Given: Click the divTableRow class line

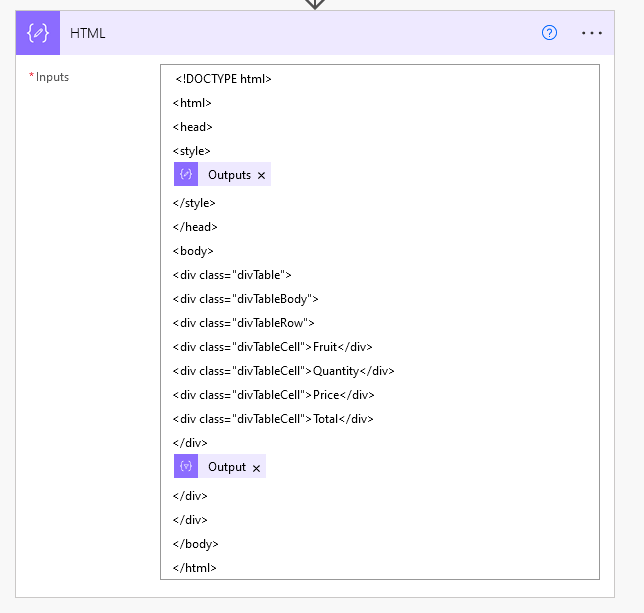Looking at the screenshot, I should click(x=244, y=323).
